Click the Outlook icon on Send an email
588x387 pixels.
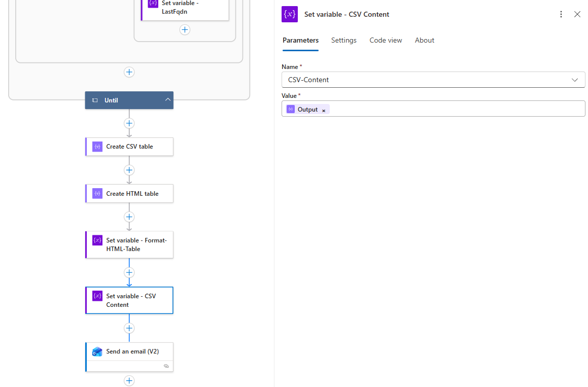tap(97, 351)
